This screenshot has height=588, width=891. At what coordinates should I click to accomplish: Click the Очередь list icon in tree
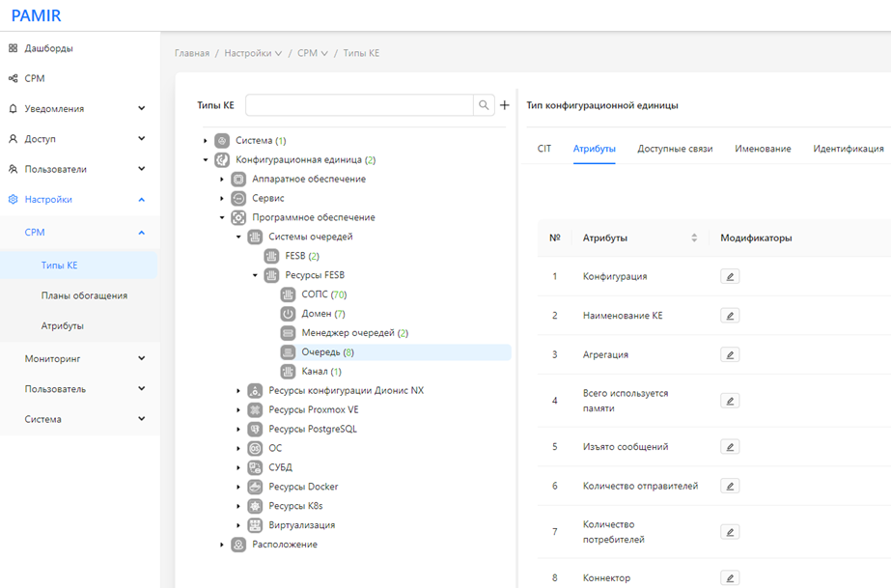click(288, 352)
